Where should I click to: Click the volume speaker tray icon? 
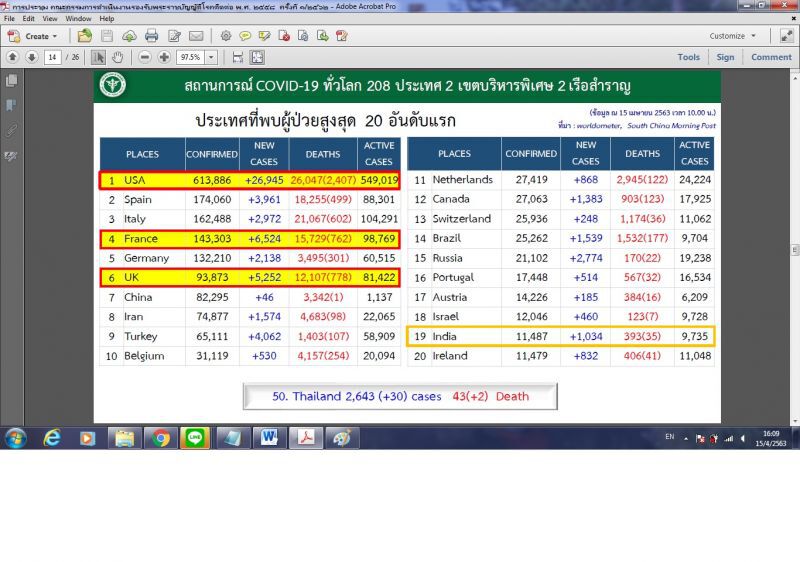pyautogui.click(x=743, y=439)
